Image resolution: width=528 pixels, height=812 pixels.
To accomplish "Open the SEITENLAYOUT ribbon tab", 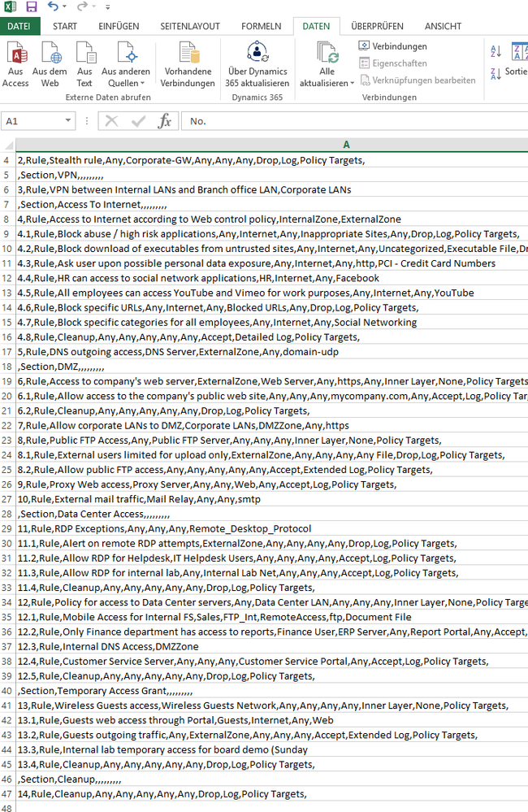I will [x=190, y=26].
